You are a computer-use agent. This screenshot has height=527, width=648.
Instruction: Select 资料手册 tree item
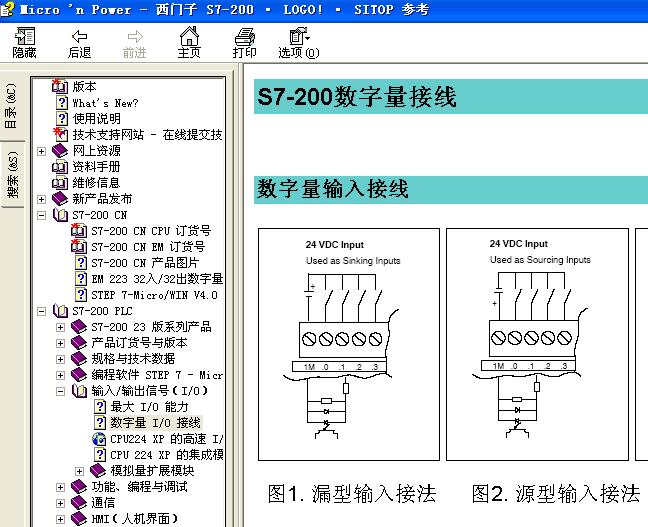[96, 167]
